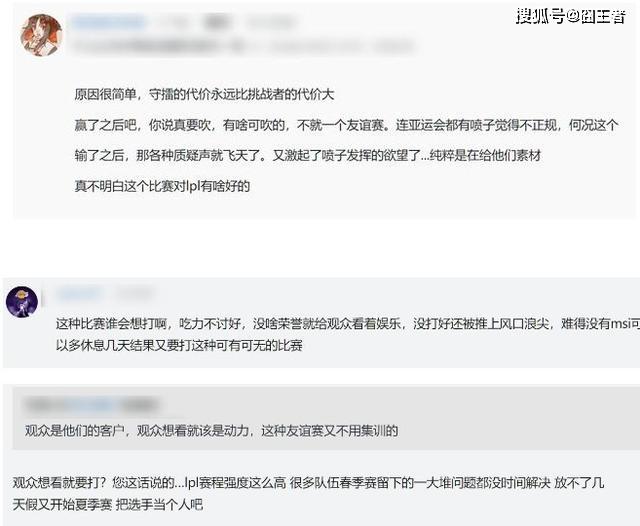640x526 pixels.
Task: Click the blurred username beside the purple avatar
Action: (x=79, y=293)
